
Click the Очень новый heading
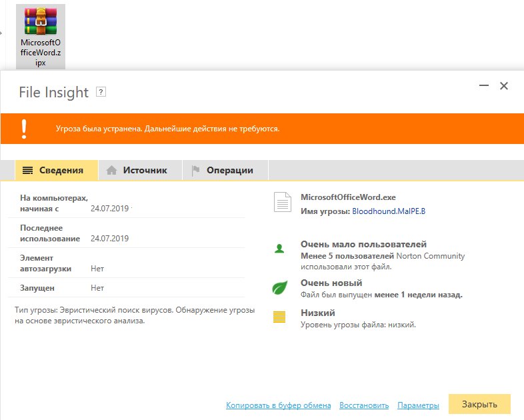pos(331,283)
